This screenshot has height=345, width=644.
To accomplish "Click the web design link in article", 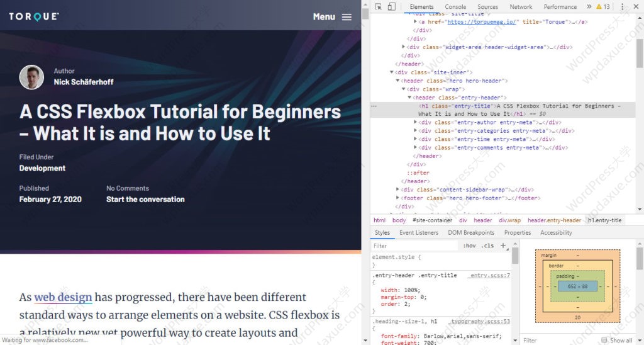I will [63, 297].
